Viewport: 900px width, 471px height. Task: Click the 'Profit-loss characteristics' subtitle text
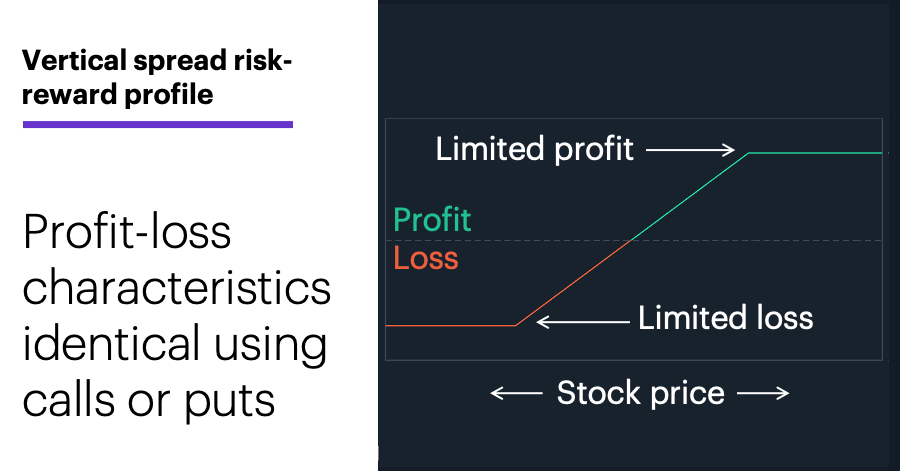click(x=177, y=260)
